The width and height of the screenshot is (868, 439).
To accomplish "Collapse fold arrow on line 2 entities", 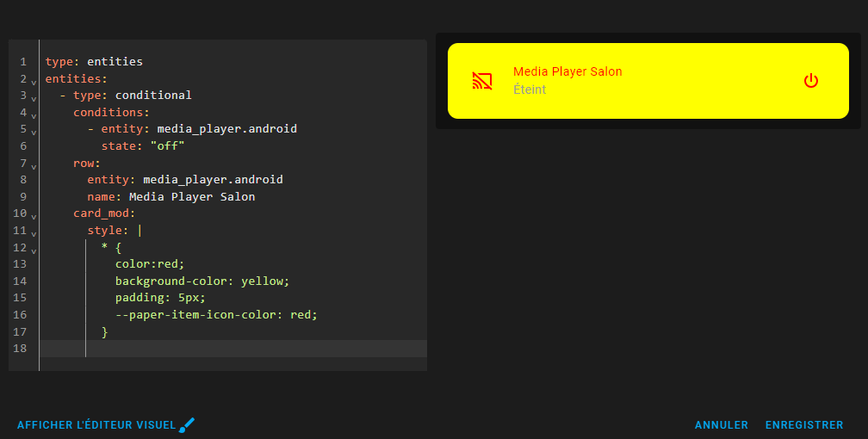I will [x=34, y=83].
